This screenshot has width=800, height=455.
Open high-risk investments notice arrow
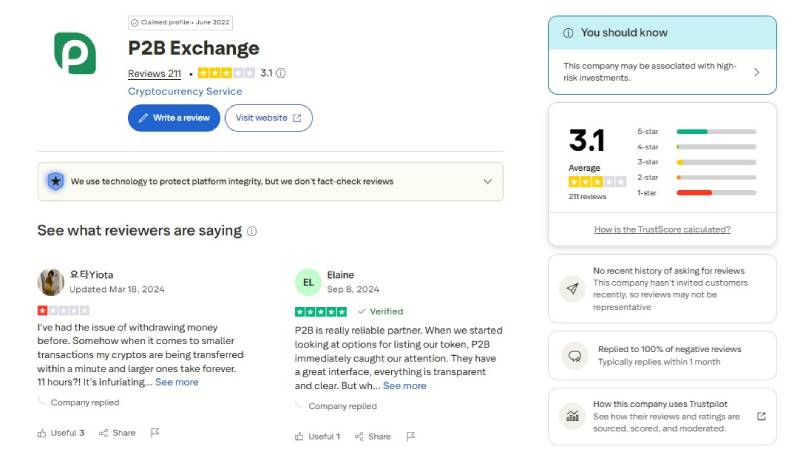tap(757, 72)
